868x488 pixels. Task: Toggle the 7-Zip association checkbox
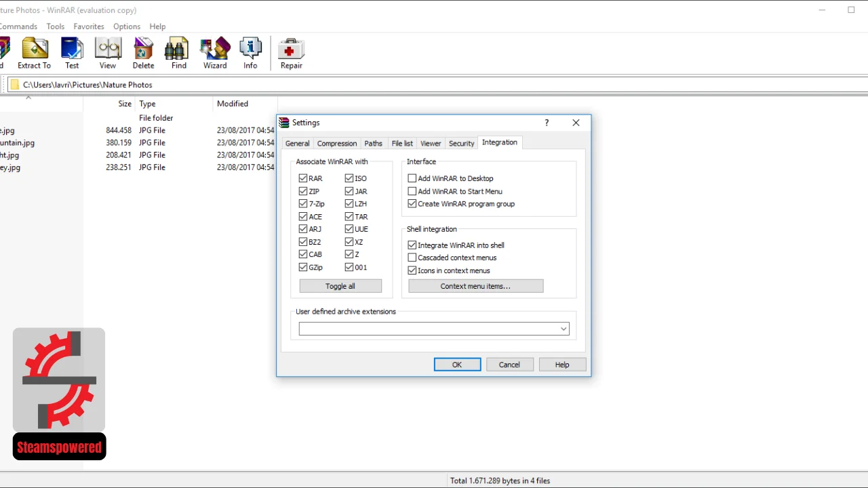coord(303,203)
